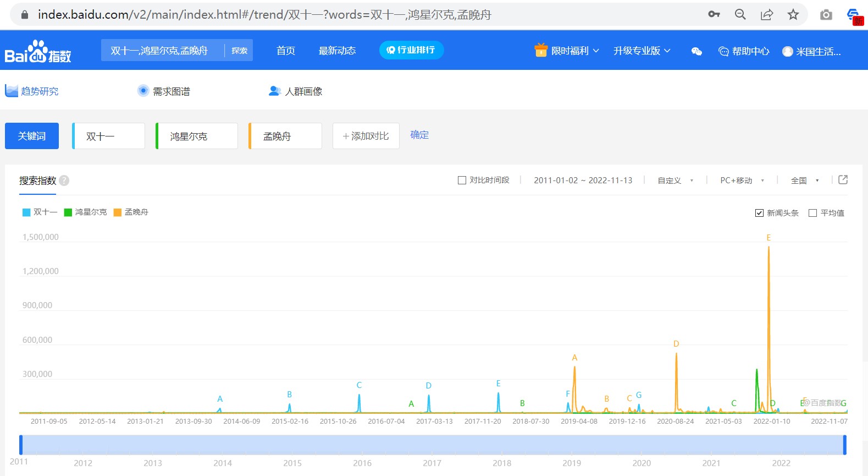The width and height of the screenshot is (868, 476).
Task: Click the 需求图谱 circle icon
Action: tap(143, 91)
